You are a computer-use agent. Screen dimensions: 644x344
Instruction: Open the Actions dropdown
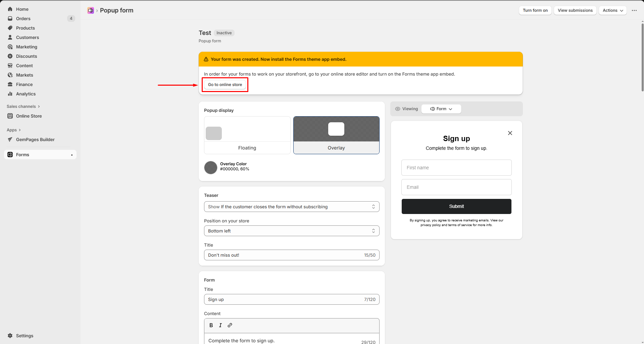coord(612,10)
